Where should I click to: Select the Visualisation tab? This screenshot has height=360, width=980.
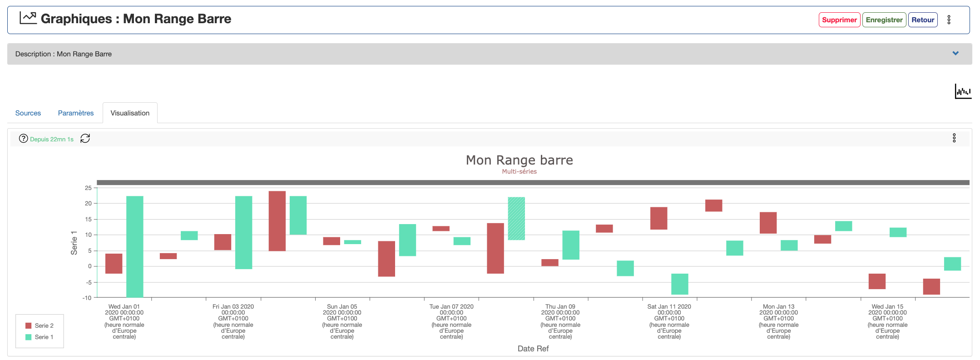click(x=130, y=113)
